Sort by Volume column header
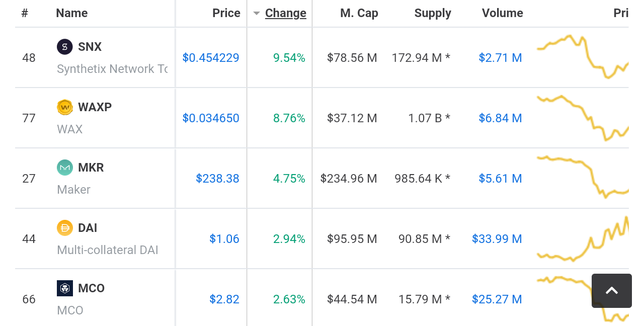This screenshot has height=326, width=644. 502,13
